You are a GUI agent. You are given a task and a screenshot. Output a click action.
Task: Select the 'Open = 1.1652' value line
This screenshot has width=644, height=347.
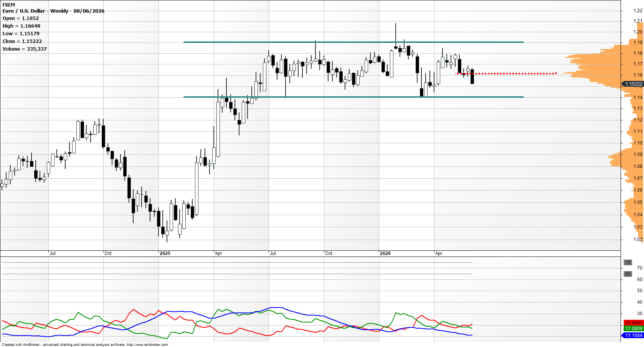click(x=21, y=18)
